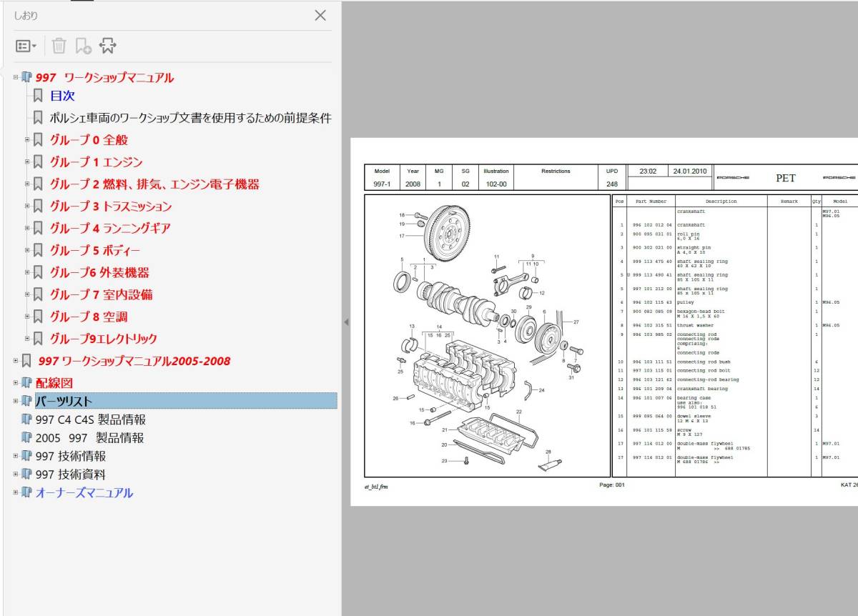The image size is (858, 616).
Task: Open the bookmark options dropdown menu
Action: coord(26,46)
